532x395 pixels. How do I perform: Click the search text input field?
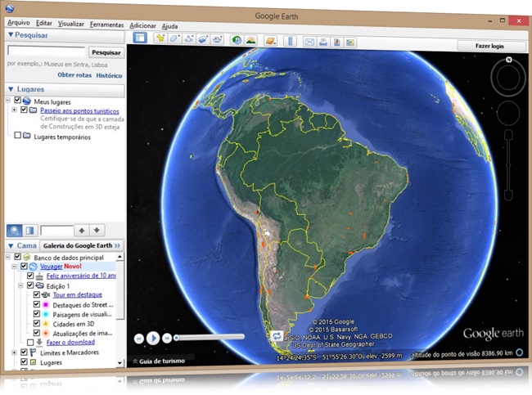tap(46, 52)
